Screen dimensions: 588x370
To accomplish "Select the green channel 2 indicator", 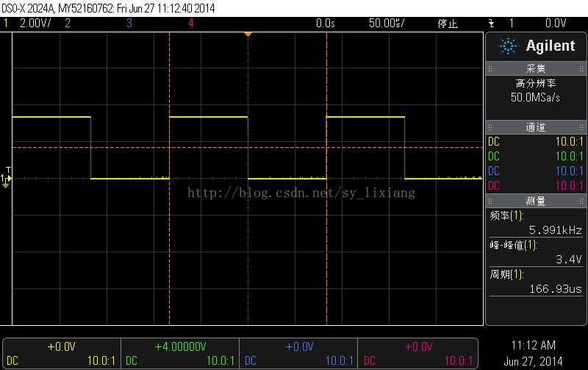I will point(68,24).
